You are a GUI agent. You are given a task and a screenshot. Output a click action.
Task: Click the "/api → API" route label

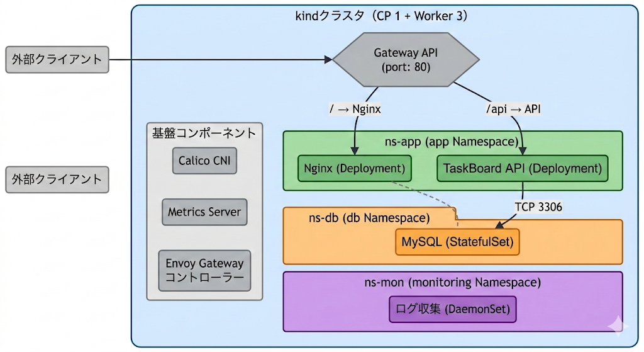(x=513, y=109)
